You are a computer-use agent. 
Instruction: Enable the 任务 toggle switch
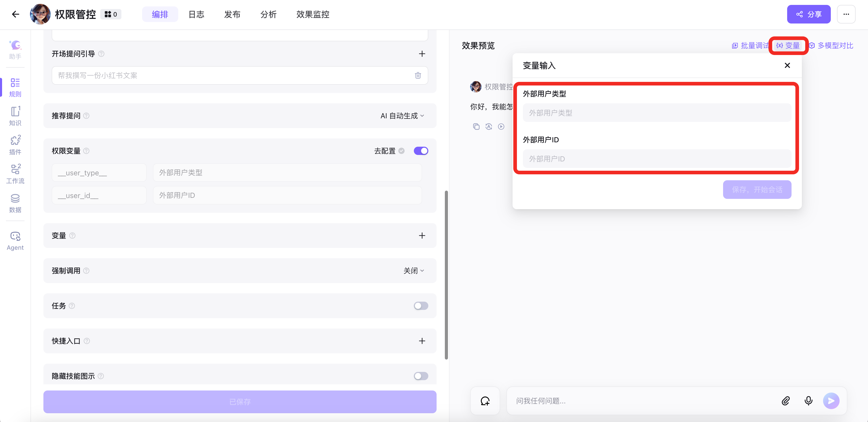421,306
